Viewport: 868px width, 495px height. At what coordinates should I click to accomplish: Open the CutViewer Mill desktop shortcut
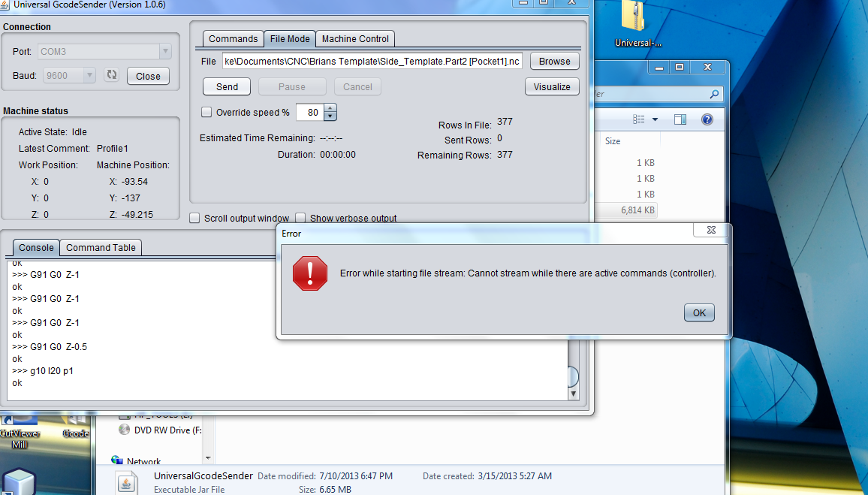click(20, 433)
